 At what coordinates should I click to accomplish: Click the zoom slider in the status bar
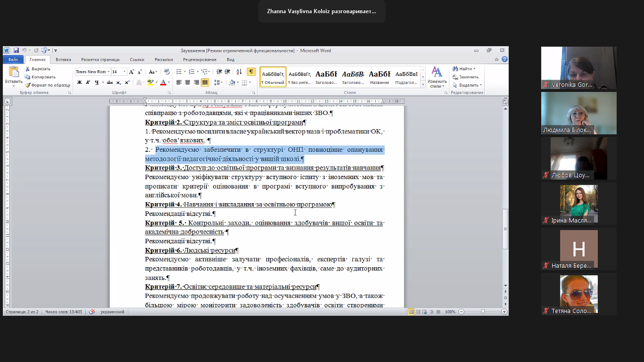point(483,312)
